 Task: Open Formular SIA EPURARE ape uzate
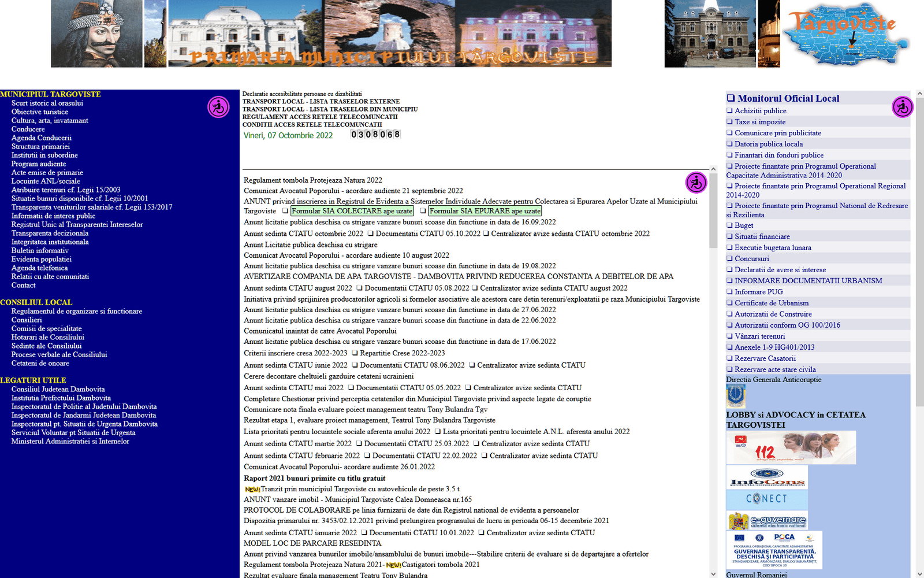pyautogui.click(x=485, y=211)
